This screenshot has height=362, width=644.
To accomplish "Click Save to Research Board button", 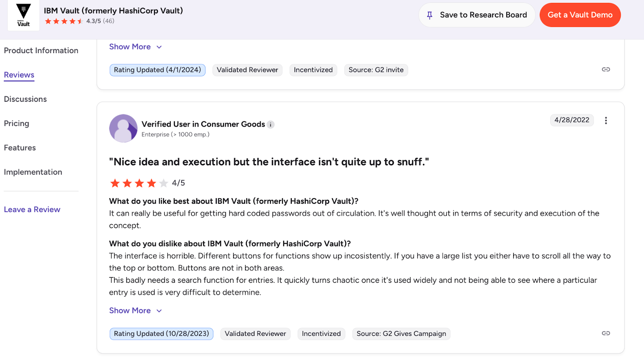I will click(477, 15).
